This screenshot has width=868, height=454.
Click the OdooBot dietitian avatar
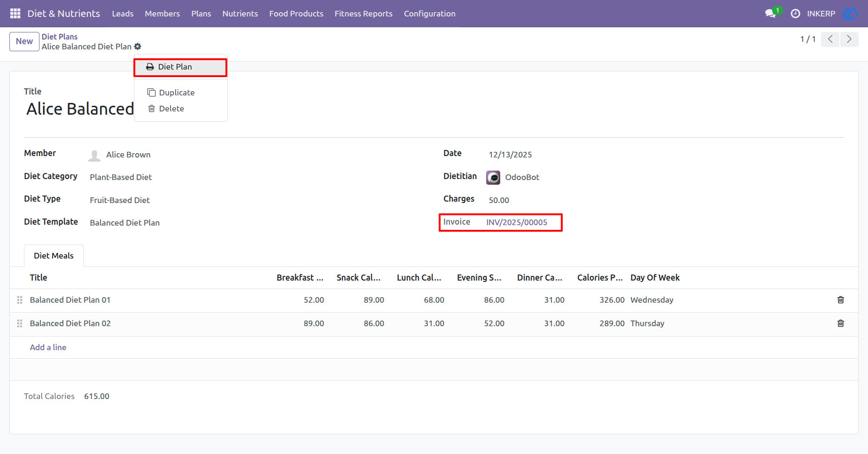pyautogui.click(x=493, y=177)
